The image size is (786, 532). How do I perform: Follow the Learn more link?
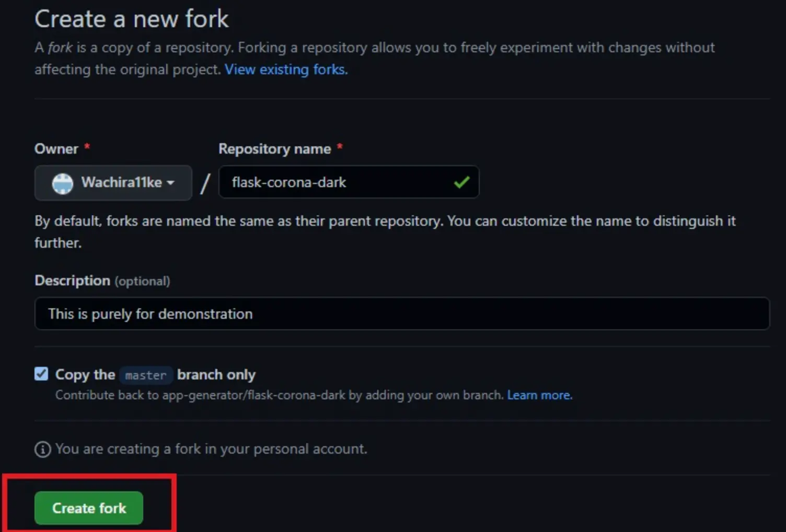pyautogui.click(x=539, y=395)
